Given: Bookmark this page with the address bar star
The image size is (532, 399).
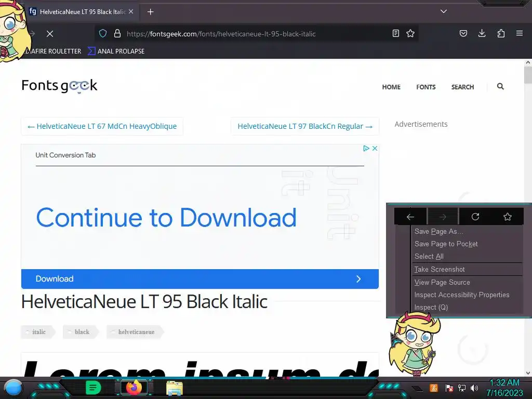Looking at the screenshot, I should 410,33.
